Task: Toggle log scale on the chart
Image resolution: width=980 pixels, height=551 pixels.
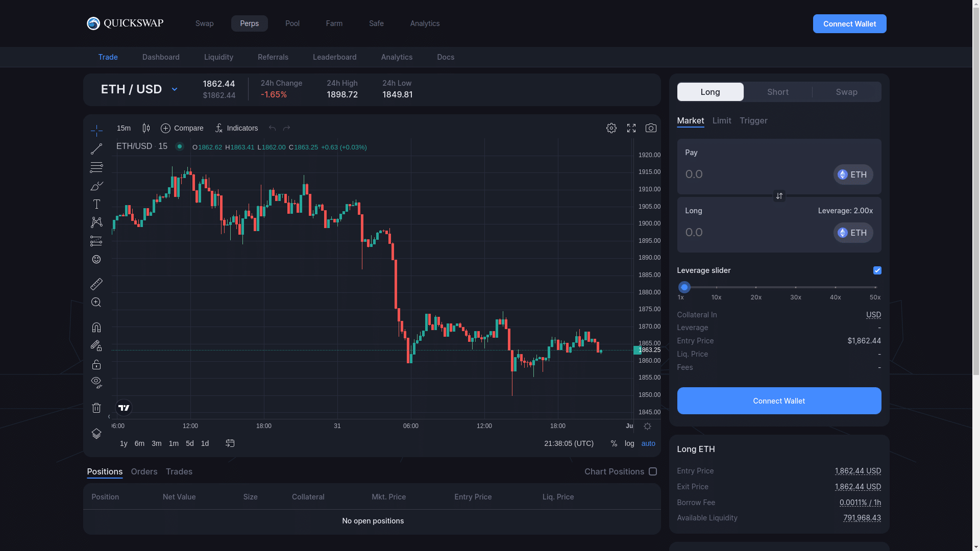Action: tap(629, 443)
